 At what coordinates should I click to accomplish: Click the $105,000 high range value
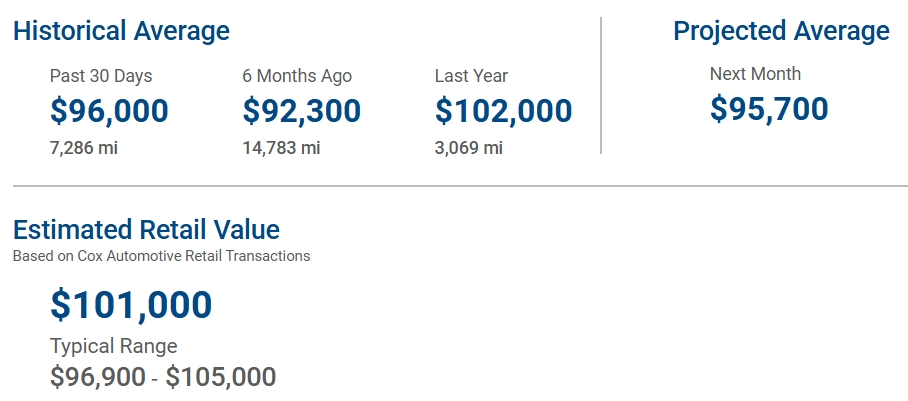click(x=221, y=377)
